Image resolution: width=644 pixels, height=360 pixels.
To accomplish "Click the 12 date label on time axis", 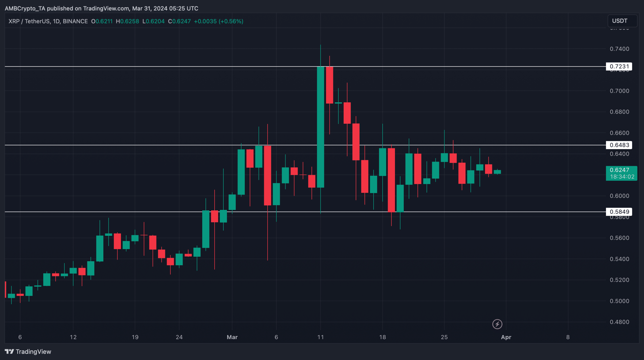I will pos(73,337).
